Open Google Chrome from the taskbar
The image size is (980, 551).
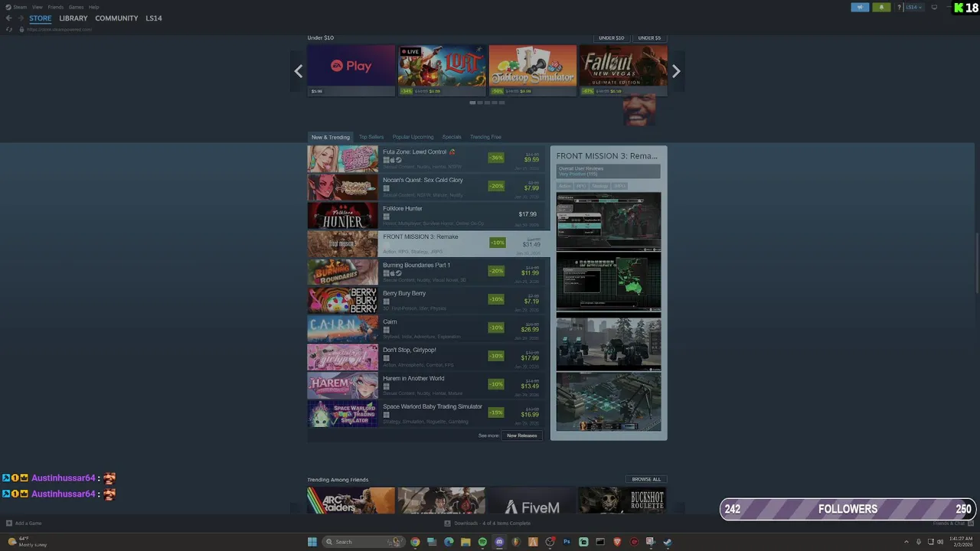click(x=415, y=542)
